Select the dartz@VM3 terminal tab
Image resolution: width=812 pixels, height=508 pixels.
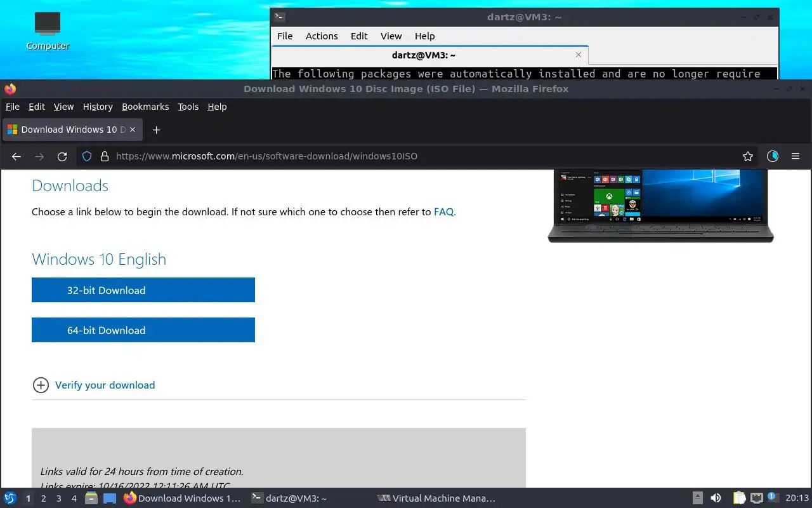coord(430,55)
